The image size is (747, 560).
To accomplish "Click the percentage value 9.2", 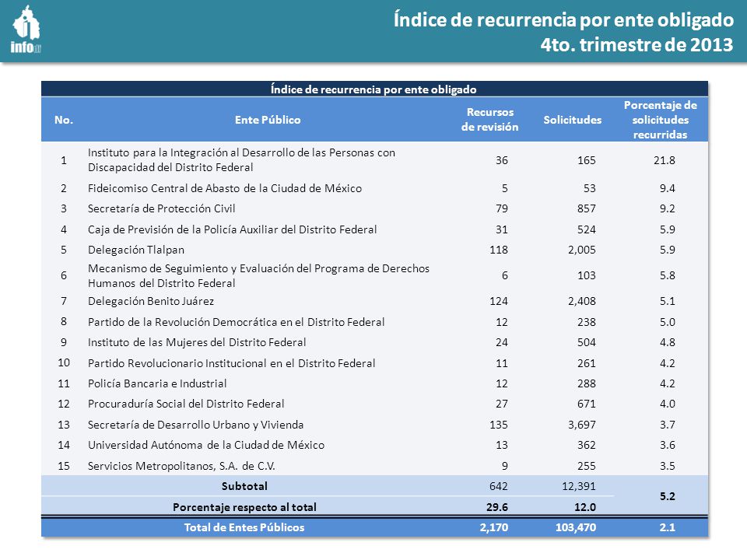I will click(x=668, y=208).
